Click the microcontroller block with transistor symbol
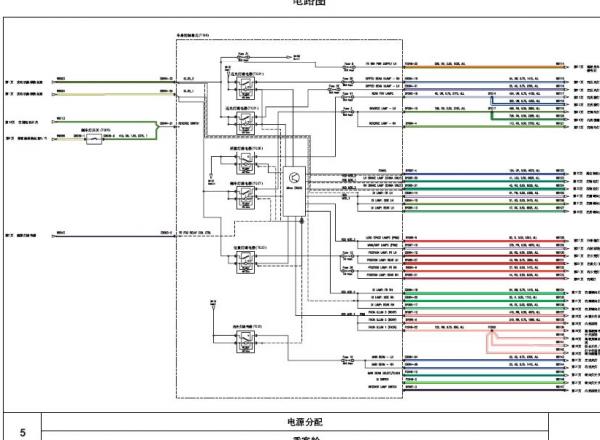Image resolution: width=600 pixels, height=440 pixels. point(294,191)
